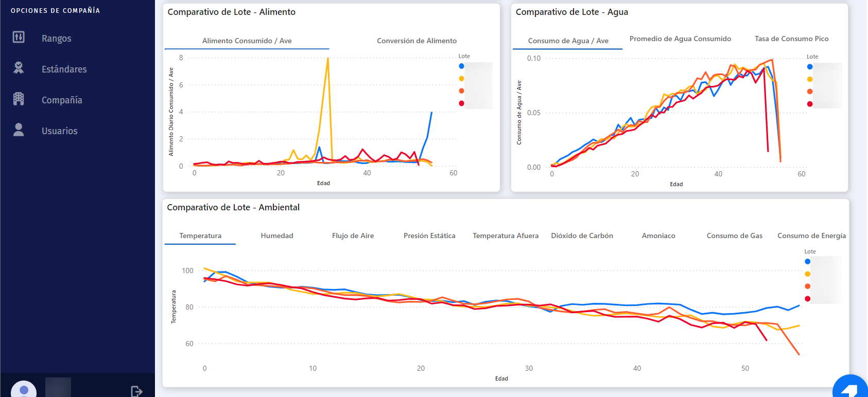
Task: Click 'Comparativo de Lote - Agua' title
Action: click(x=572, y=12)
